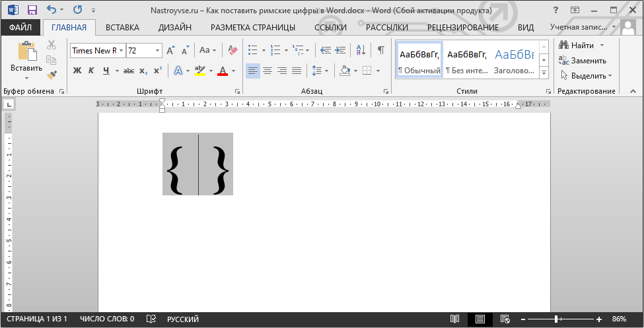Open ribbon display options
Image resolution: width=644 pixels, height=328 pixels.
[575, 10]
